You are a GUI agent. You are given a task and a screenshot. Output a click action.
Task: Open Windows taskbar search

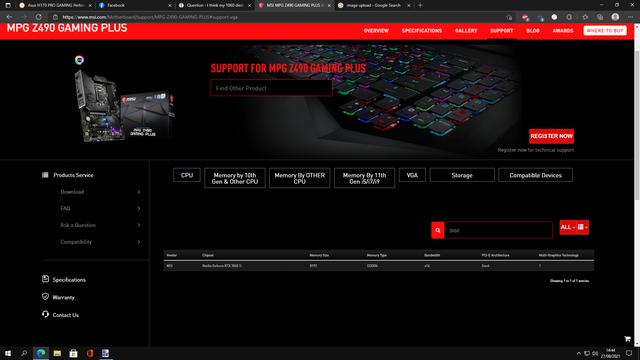pos(24,353)
